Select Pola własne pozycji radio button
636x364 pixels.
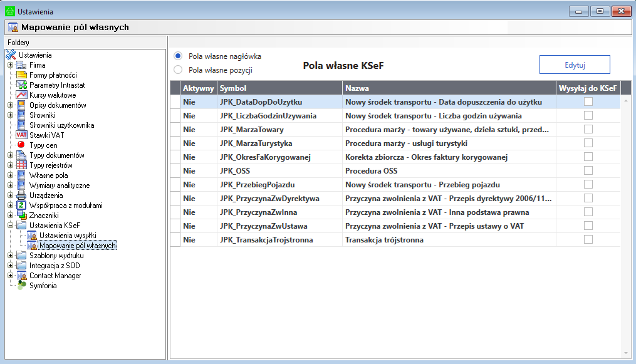[178, 70]
